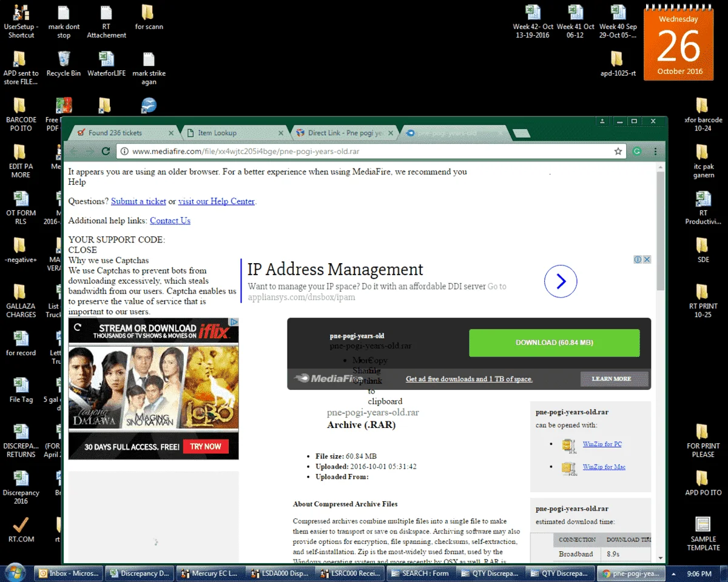Click the scrollbar down arrow in Chrome
The width and height of the screenshot is (728, 582).
pos(660,558)
